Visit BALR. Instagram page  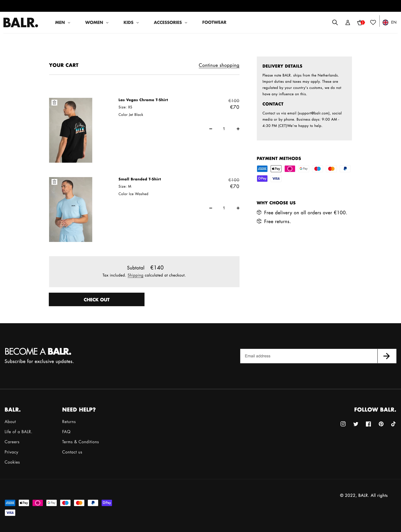[343, 424]
